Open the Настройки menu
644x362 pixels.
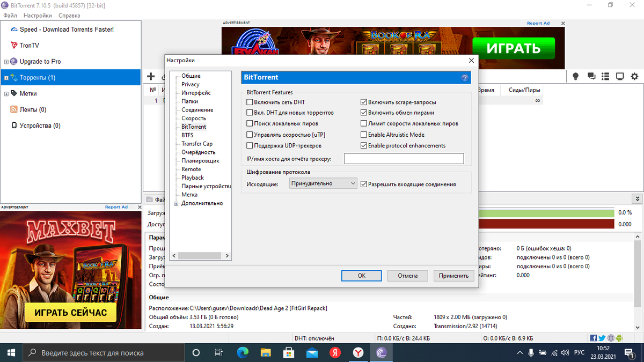tap(38, 16)
